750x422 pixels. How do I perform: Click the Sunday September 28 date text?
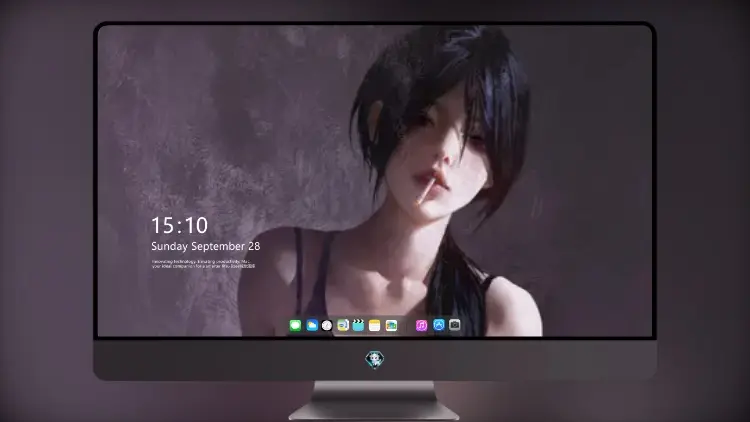point(206,246)
